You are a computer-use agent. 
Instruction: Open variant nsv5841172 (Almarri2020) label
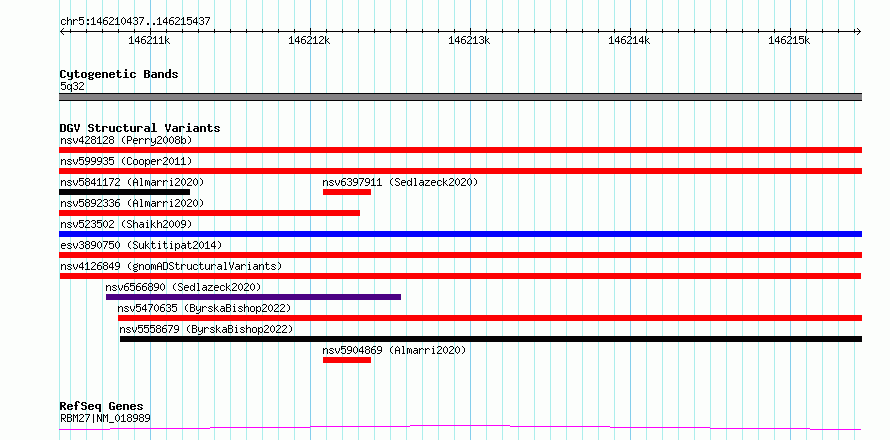point(132,182)
